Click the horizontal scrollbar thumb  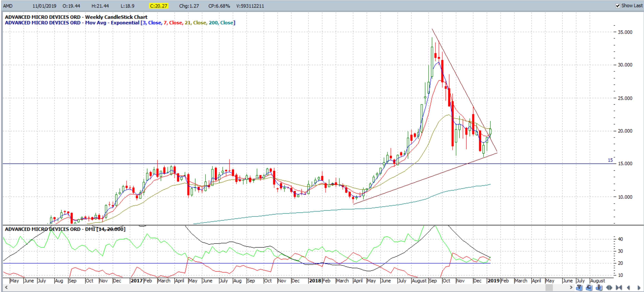pos(549,288)
